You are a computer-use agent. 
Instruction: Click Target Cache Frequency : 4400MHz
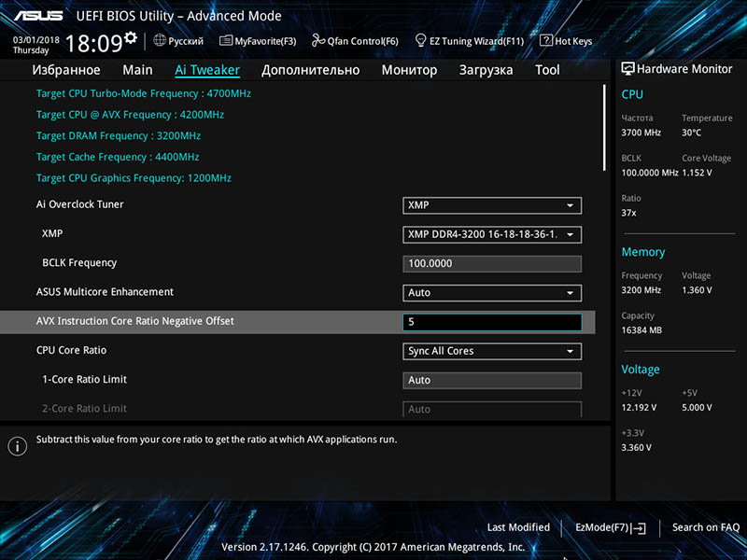point(118,157)
